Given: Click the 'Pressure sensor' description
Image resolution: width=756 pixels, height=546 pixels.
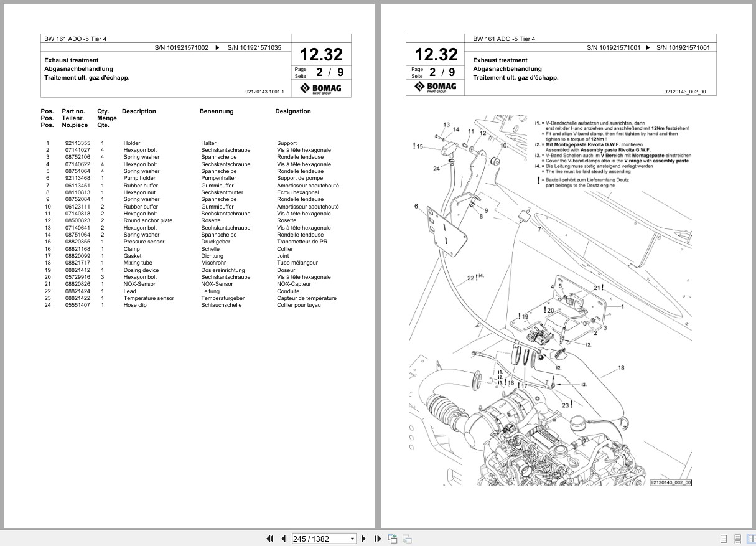Looking at the screenshot, I should coord(144,242).
